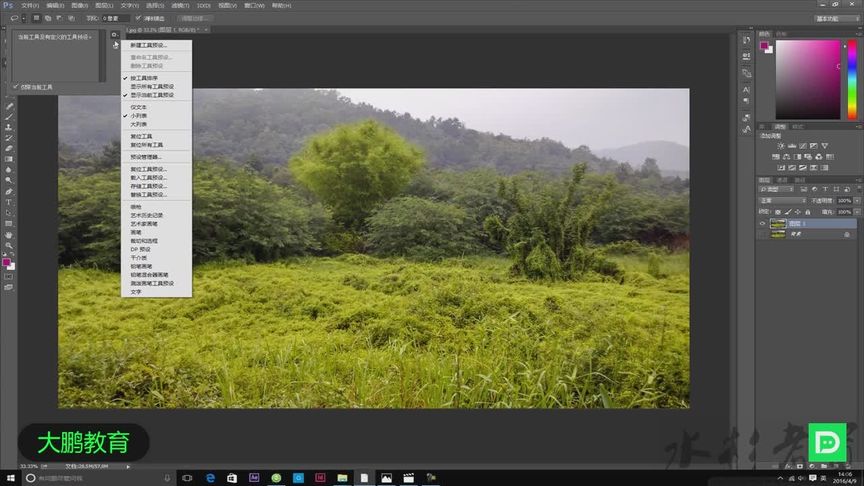Viewport: 864px width, 486px height.
Task: Click the rainbow hue slider strip
Action: [x=852, y=79]
